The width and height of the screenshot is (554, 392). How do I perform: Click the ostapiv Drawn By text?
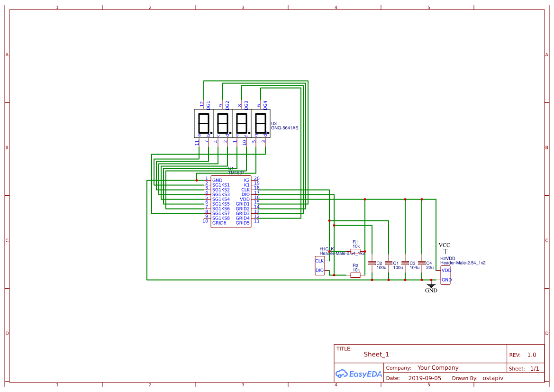492,378
